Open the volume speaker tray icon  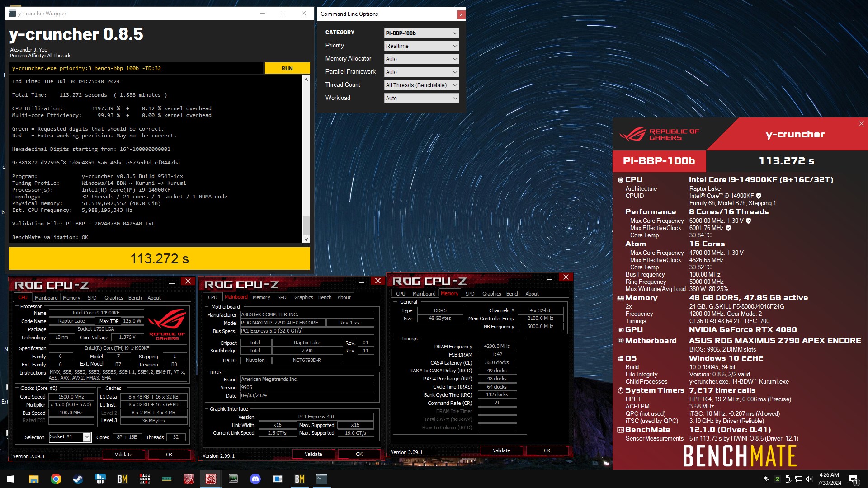coord(809,479)
